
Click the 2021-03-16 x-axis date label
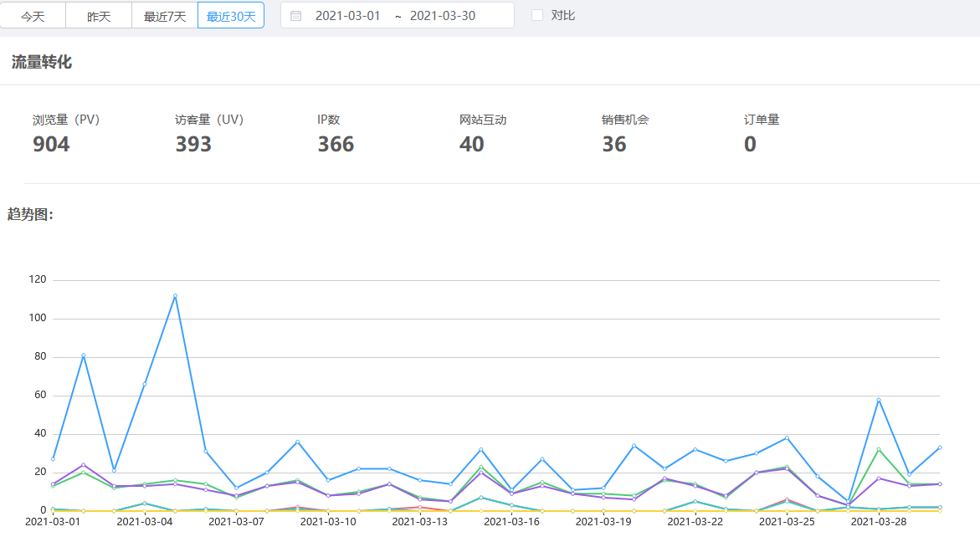511,522
